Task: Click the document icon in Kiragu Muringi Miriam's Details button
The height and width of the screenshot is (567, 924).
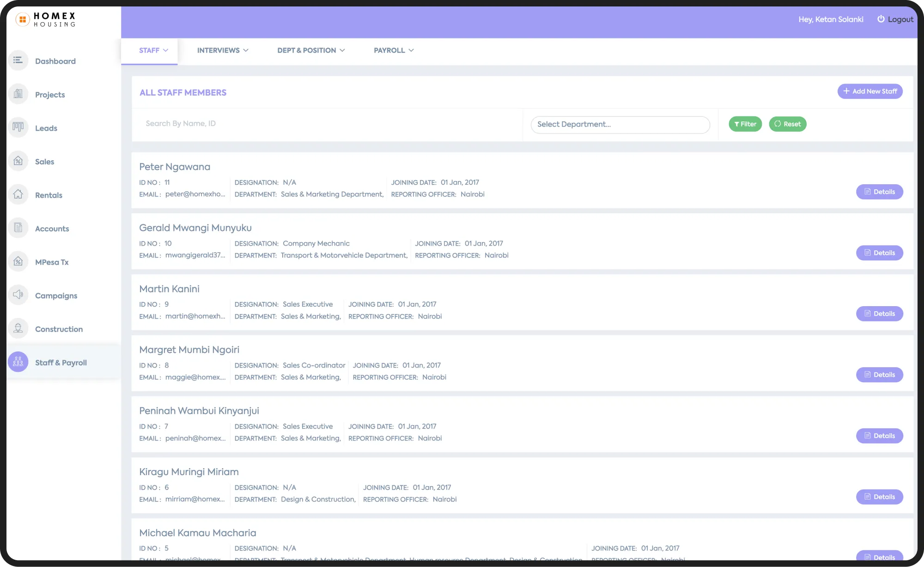Action: point(868,497)
